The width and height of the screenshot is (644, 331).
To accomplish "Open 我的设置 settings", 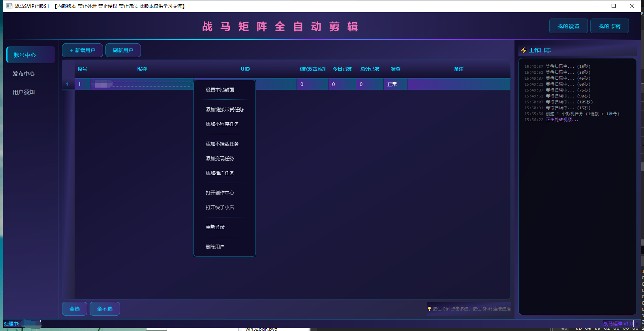I will pyautogui.click(x=568, y=26).
